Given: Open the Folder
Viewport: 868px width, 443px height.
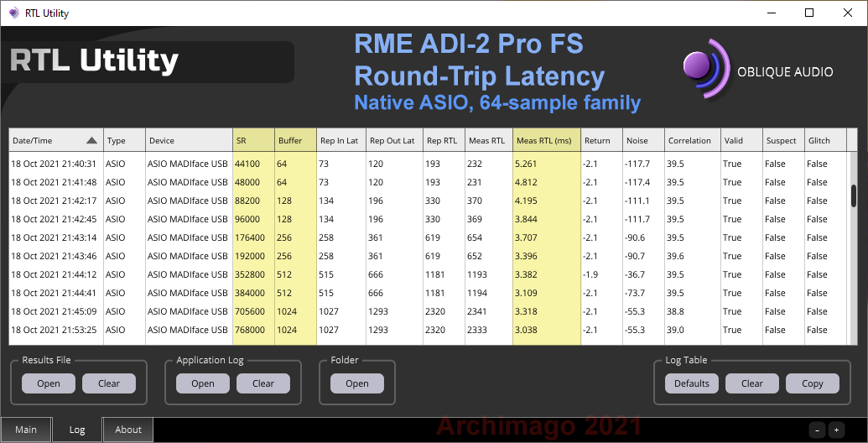Looking at the screenshot, I should [357, 383].
